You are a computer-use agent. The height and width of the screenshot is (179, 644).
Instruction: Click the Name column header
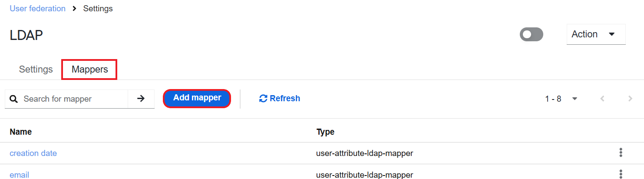point(21,132)
